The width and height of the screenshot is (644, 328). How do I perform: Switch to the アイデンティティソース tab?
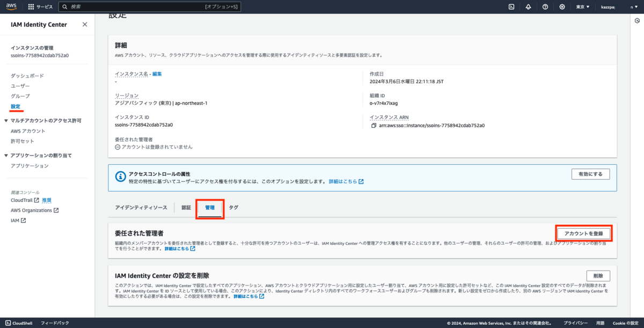(141, 207)
